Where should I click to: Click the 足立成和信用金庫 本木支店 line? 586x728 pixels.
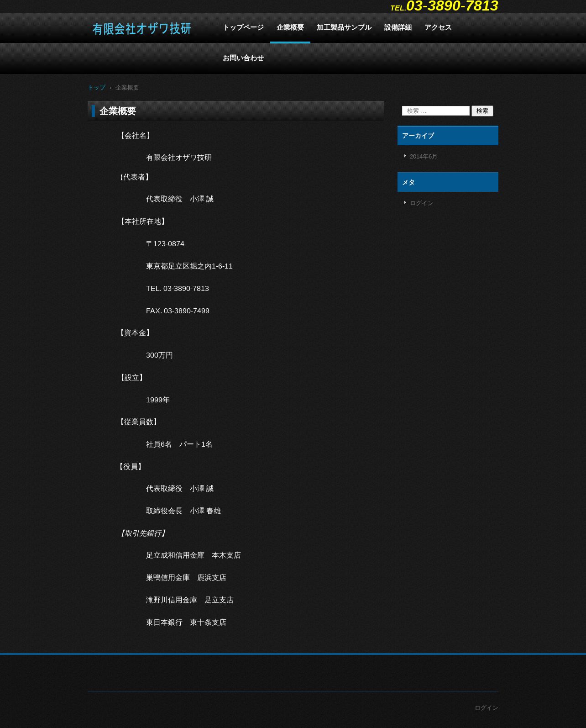(194, 555)
